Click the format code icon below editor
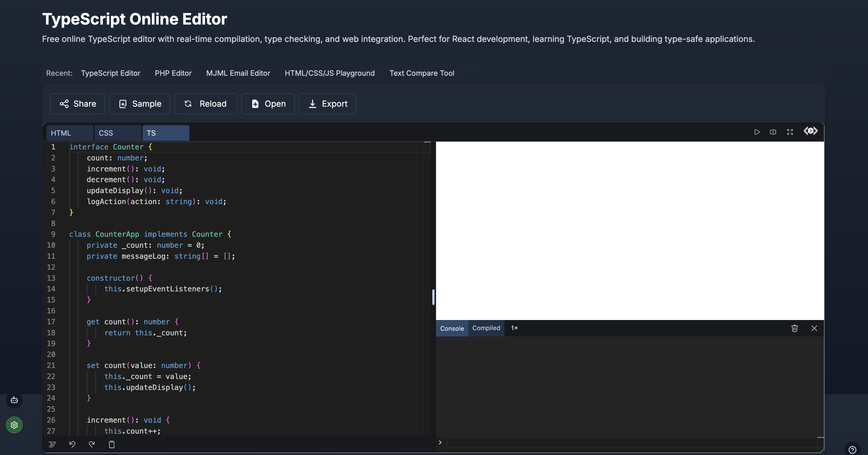Image resolution: width=868 pixels, height=455 pixels. tap(52, 444)
